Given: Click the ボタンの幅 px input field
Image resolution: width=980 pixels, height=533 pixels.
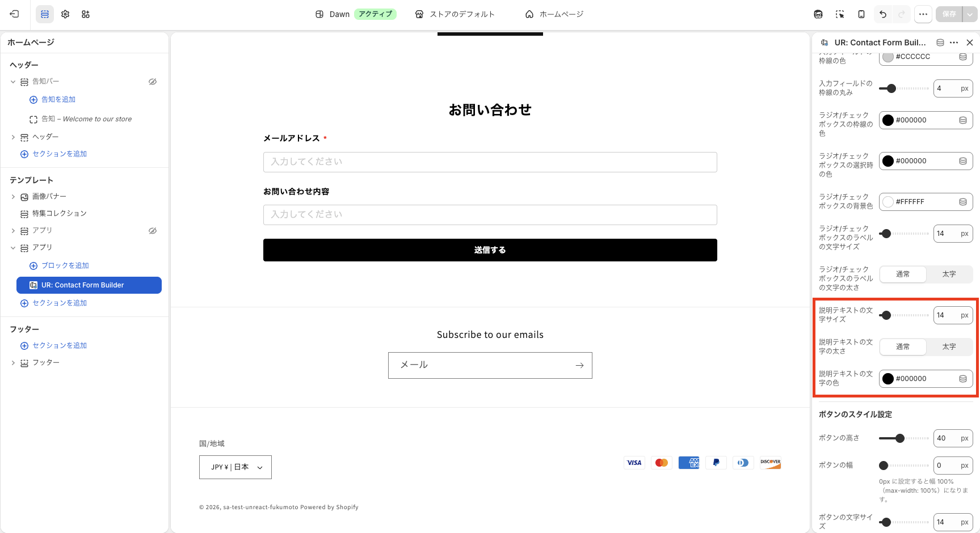Looking at the screenshot, I should click(953, 466).
